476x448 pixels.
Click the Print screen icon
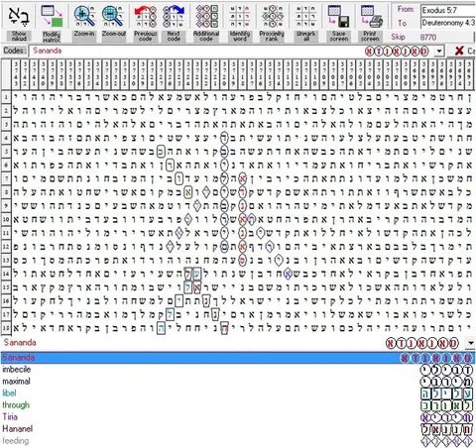(x=371, y=16)
